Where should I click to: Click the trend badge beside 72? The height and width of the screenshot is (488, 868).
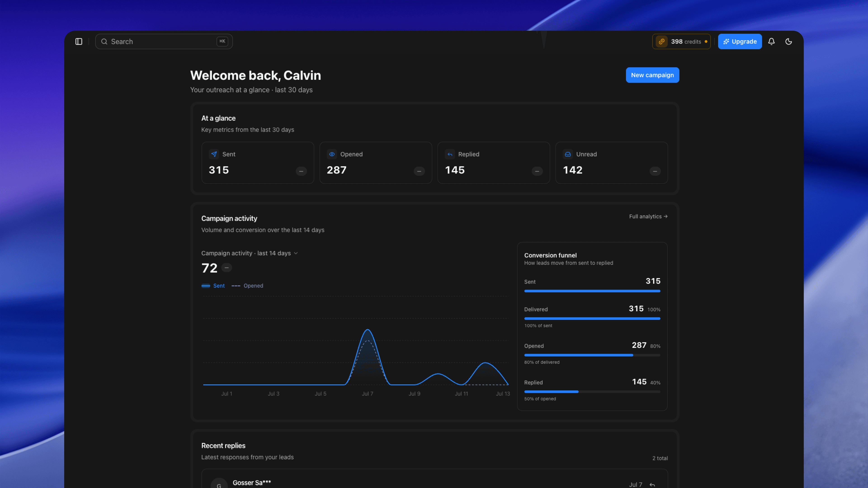[x=227, y=268]
